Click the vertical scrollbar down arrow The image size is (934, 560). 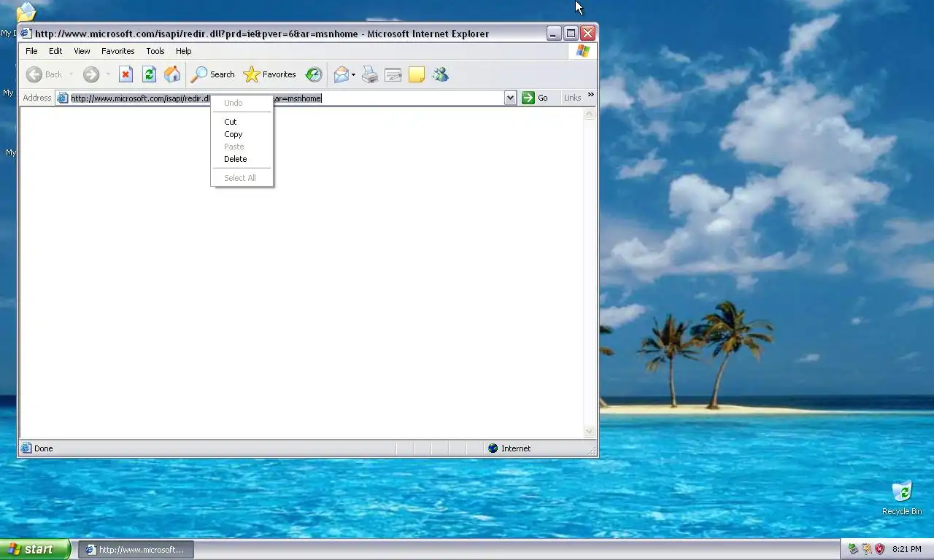coord(590,432)
